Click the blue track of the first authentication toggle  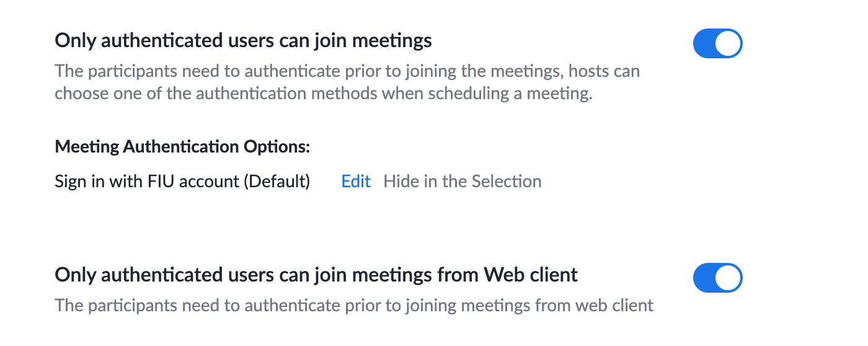[704, 43]
